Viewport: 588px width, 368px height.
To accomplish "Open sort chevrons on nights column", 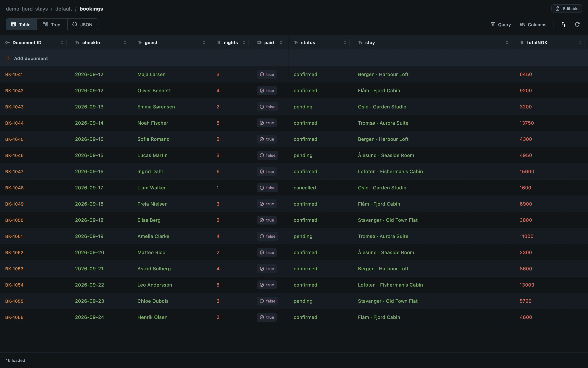I will pos(244,42).
